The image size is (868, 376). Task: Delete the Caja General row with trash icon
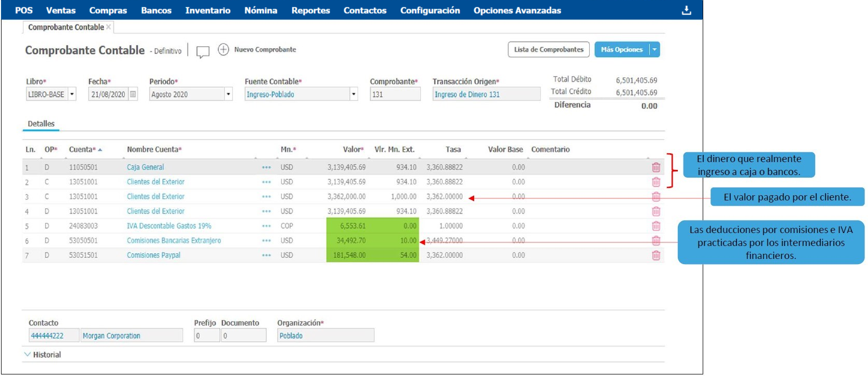[656, 167]
